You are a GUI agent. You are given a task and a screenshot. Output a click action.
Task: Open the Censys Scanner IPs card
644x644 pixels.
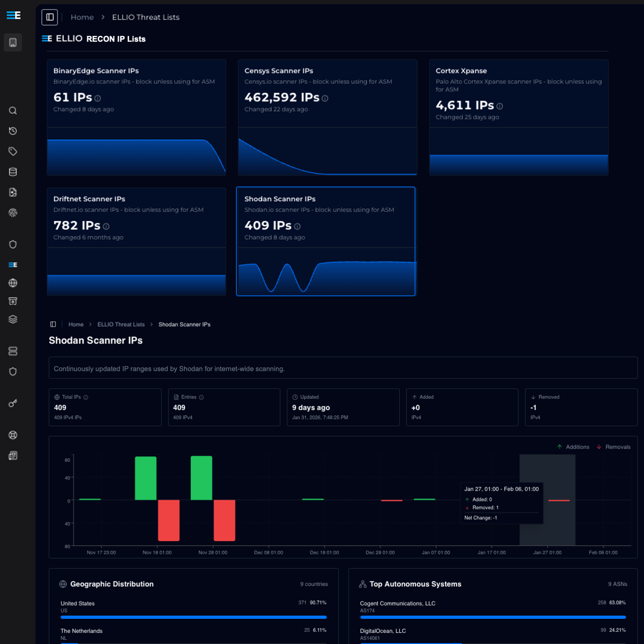coord(328,117)
